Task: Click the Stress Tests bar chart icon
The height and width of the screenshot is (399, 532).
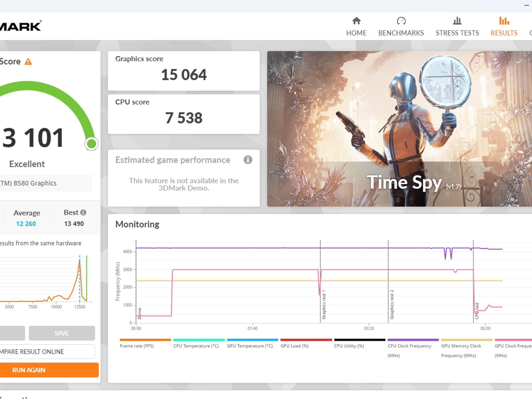Action: (457, 21)
